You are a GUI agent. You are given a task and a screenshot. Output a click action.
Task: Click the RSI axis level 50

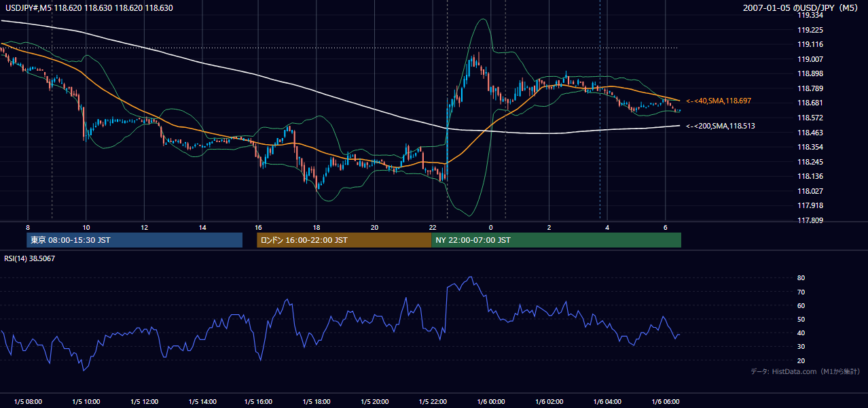click(x=801, y=319)
